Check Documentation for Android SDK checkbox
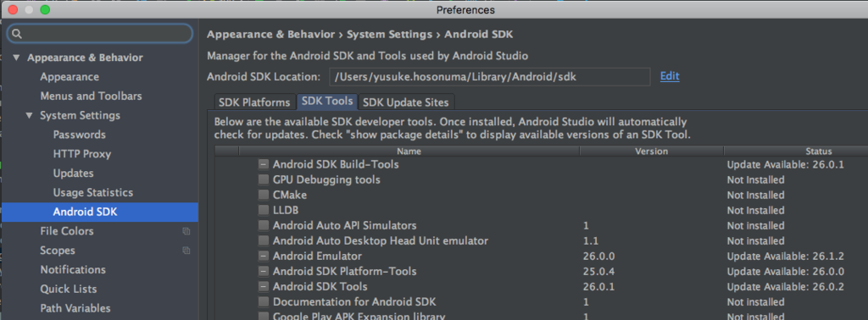This screenshot has height=320, width=868. 264,302
